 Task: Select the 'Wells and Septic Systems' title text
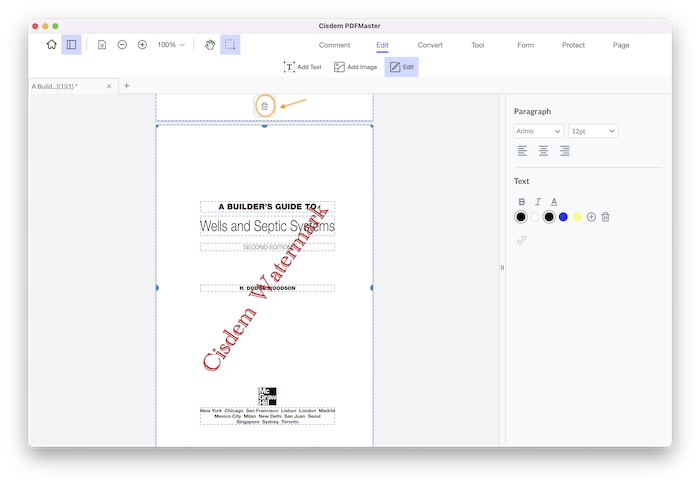click(267, 226)
